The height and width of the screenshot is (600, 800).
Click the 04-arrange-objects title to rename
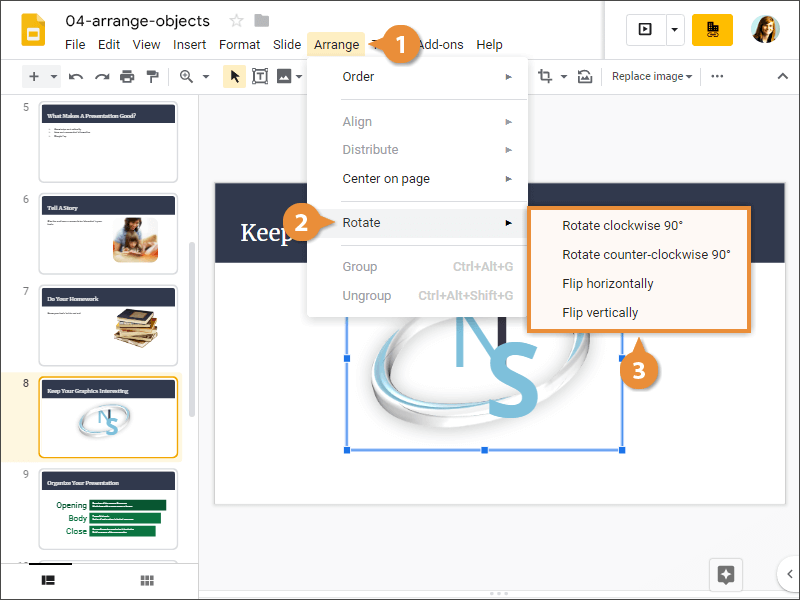click(138, 21)
